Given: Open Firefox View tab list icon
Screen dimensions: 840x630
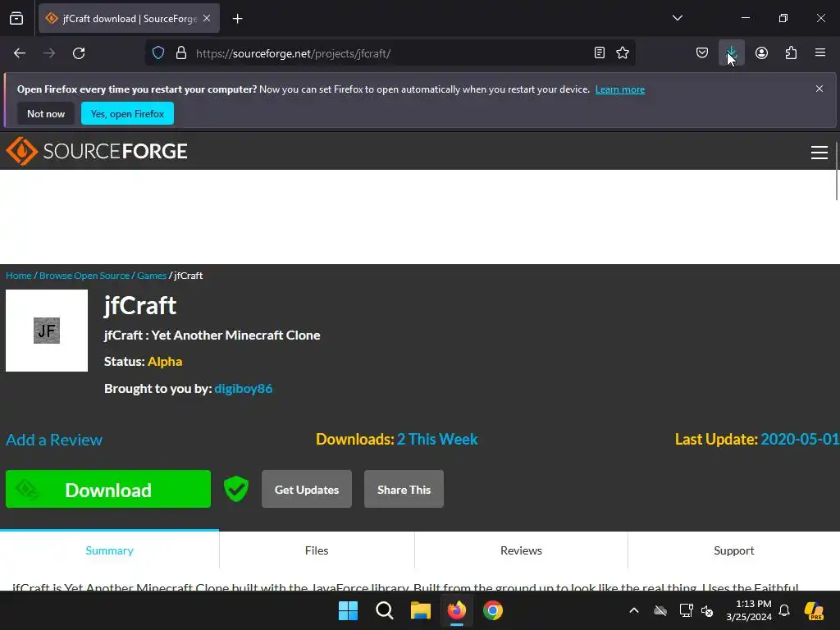Looking at the screenshot, I should (16, 18).
